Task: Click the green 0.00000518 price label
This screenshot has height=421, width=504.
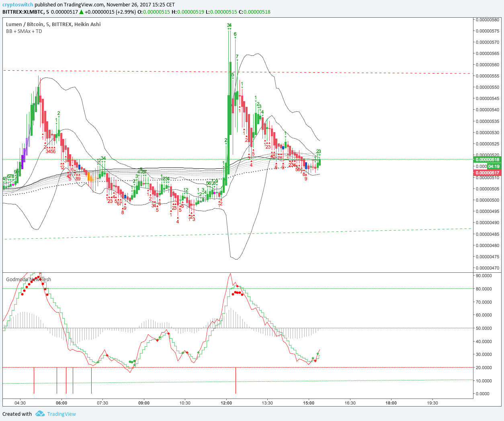Action: pyautogui.click(x=488, y=159)
